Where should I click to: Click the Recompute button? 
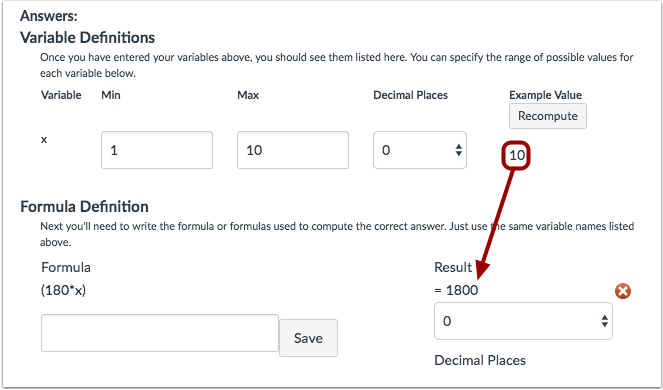click(548, 116)
